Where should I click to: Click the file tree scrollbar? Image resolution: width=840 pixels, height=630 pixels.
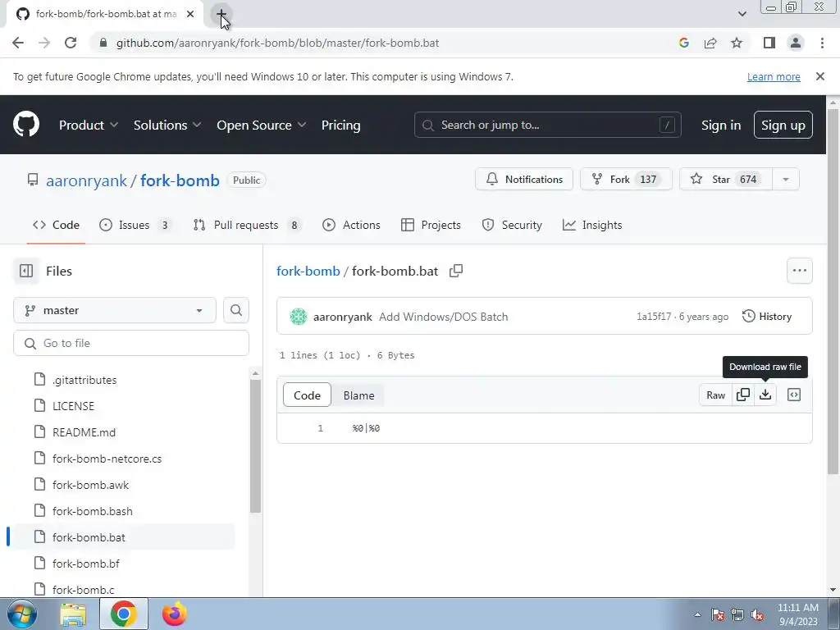coord(256,445)
